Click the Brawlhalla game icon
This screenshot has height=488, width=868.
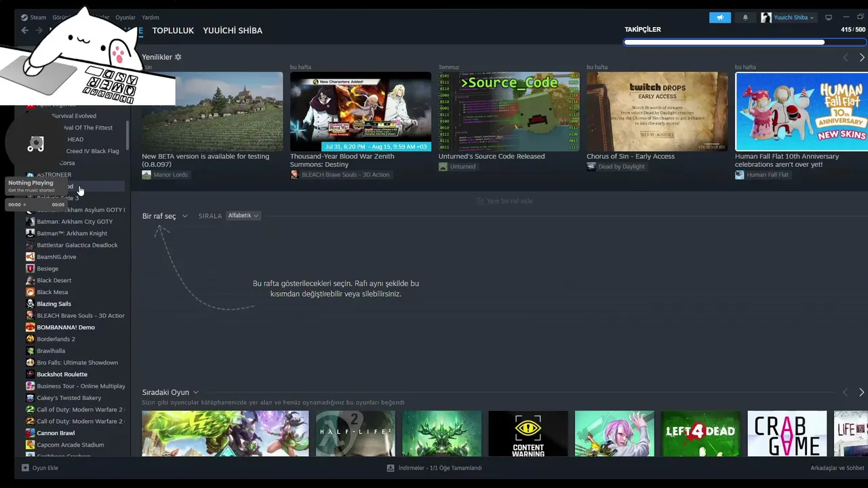coord(30,351)
